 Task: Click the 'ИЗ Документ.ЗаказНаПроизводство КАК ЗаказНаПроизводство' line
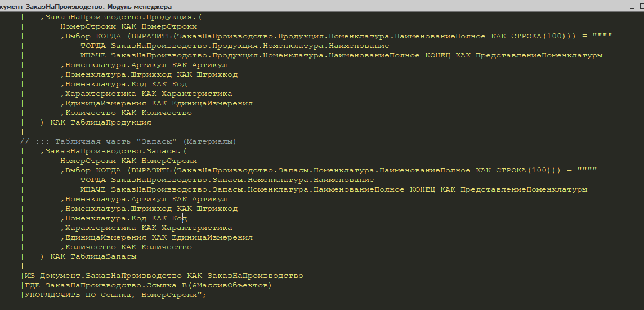164,276
